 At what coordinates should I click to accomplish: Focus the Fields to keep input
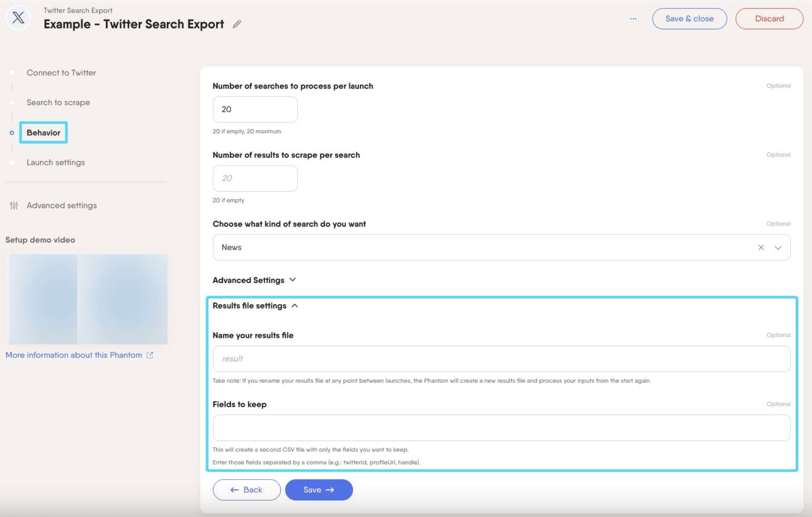click(501, 428)
